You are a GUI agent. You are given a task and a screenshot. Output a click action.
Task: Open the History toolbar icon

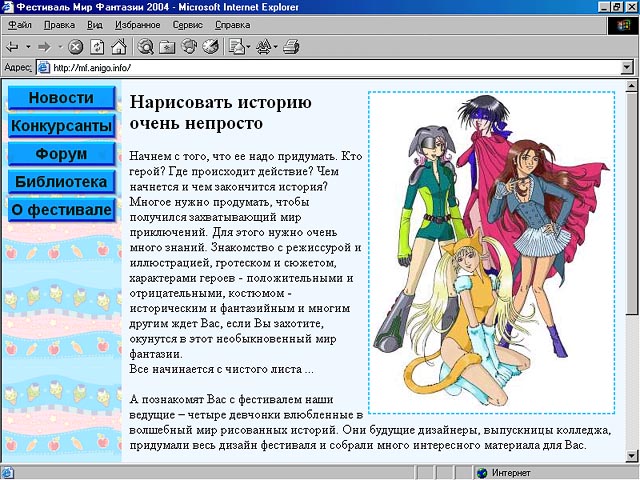tap(210, 46)
